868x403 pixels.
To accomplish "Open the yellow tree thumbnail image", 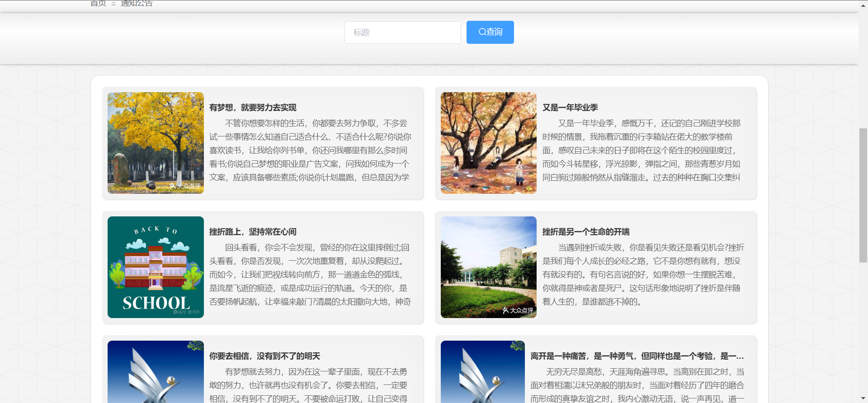I will [x=156, y=143].
